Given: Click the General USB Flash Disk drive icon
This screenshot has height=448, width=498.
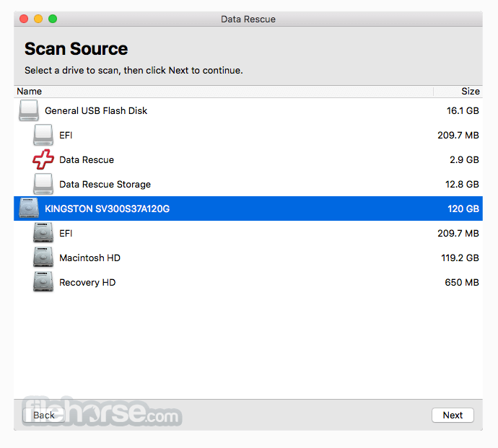Looking at the screenshot, I should (29, 110).
